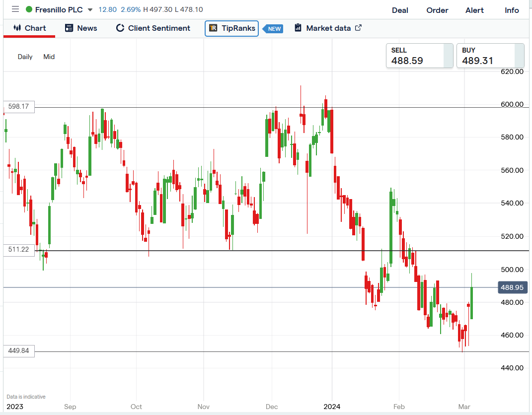
Task: Click the 2024 date axis label
Action: 332,407
